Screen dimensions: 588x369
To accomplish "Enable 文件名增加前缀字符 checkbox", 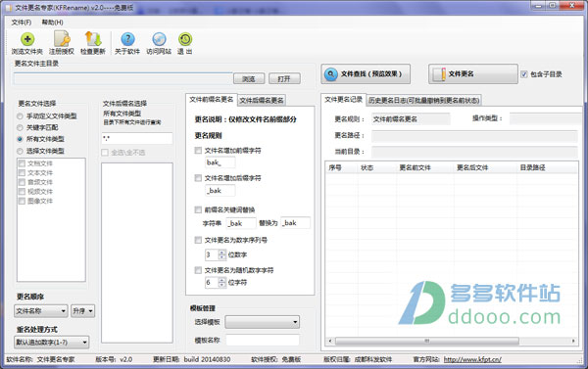I will point(198,150).
